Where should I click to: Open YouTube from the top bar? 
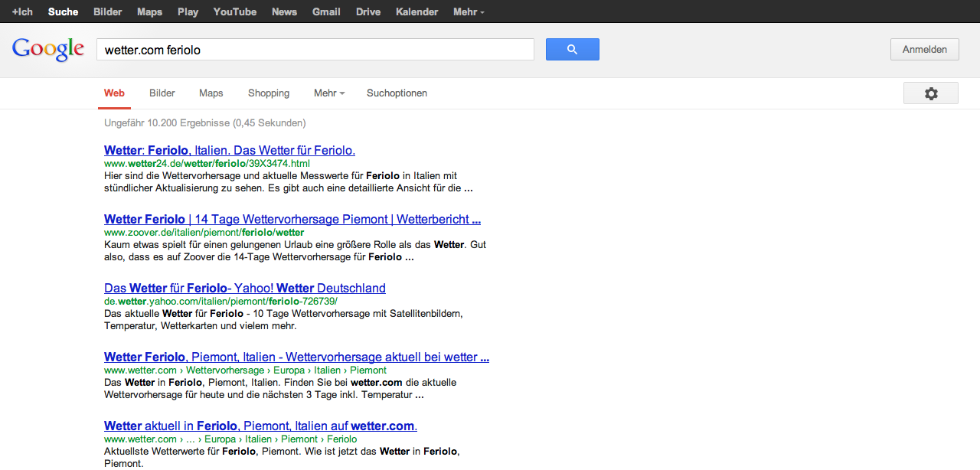(235, 11)
